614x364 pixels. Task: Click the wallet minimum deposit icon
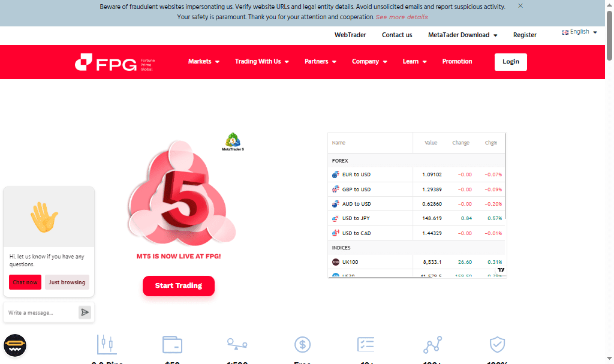pyautogui.click(x=172, y=344)
